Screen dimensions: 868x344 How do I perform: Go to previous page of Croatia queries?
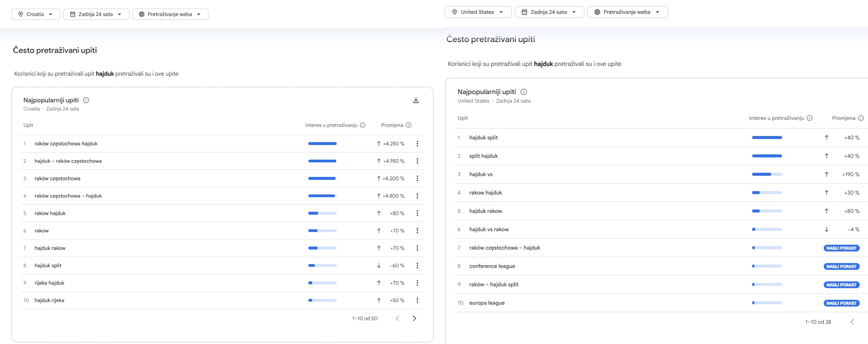397,319
